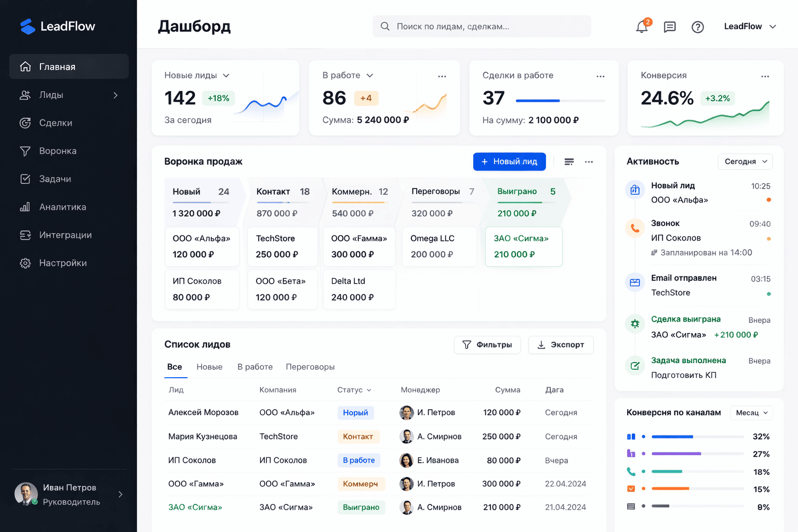The width and height of the screenshot is (798, 532).
Task: Open the chat messages icon in header
Action: tap(670, 26)
